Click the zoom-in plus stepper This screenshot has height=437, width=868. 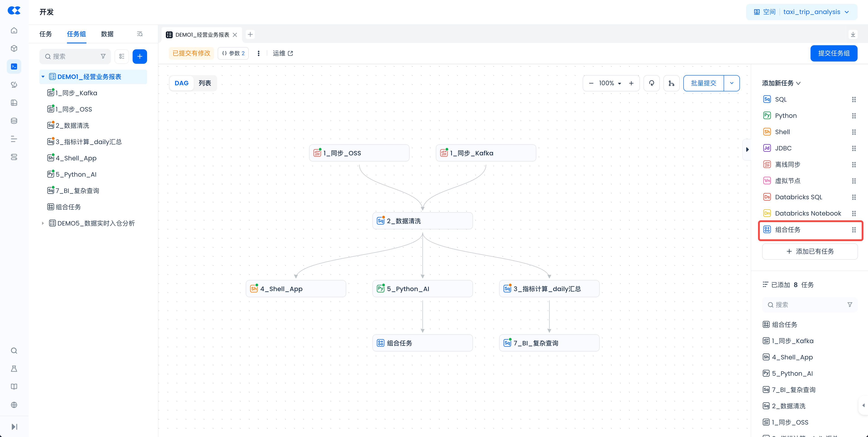click(x=631, y=83)
